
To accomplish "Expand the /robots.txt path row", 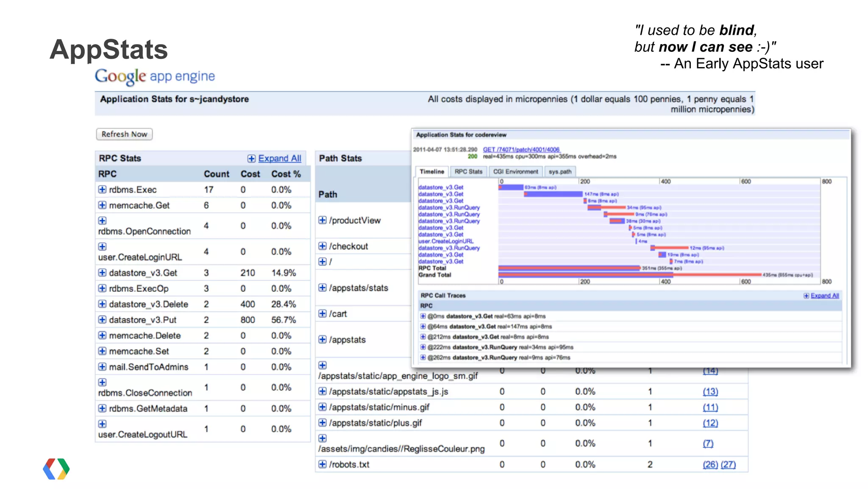I will pyautogui.click(x=323, y=464).
